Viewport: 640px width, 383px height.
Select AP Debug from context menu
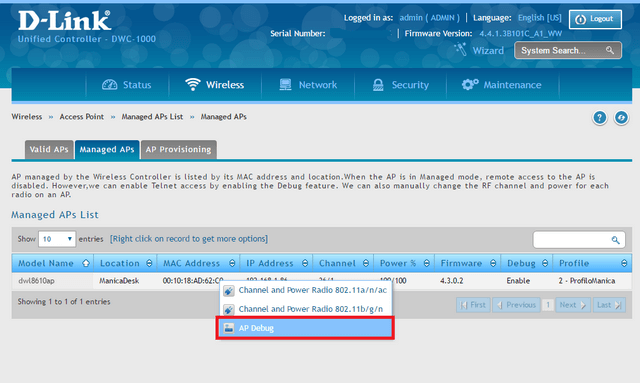tap(305, 328)
